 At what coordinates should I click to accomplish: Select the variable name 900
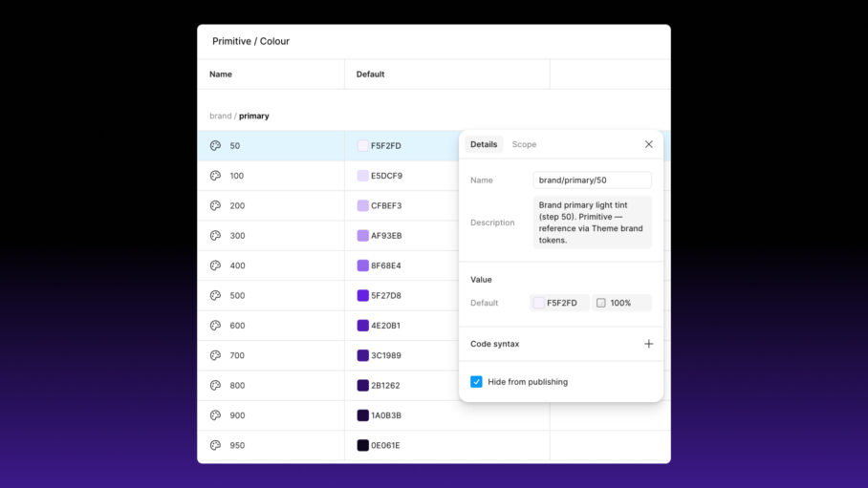tap(237, 415)
